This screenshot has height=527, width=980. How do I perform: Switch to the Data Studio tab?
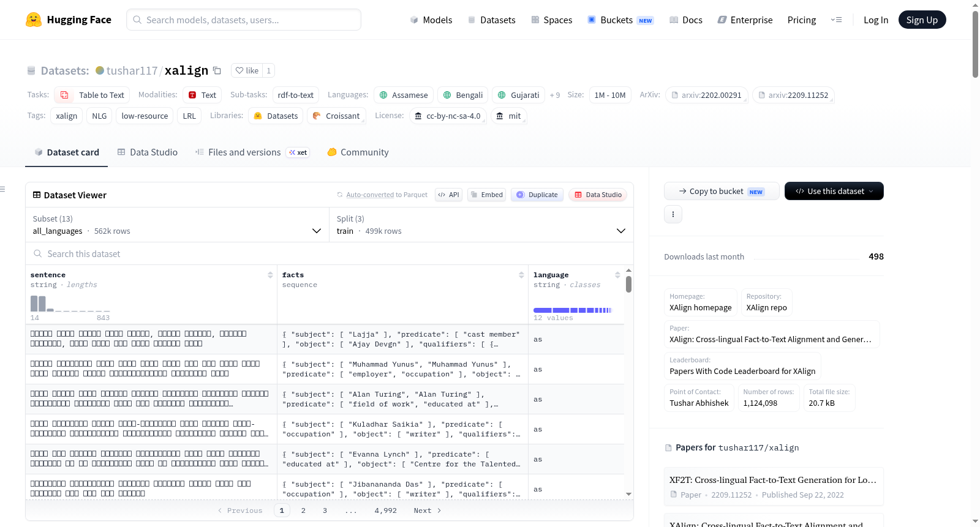(x=148, y=152)
